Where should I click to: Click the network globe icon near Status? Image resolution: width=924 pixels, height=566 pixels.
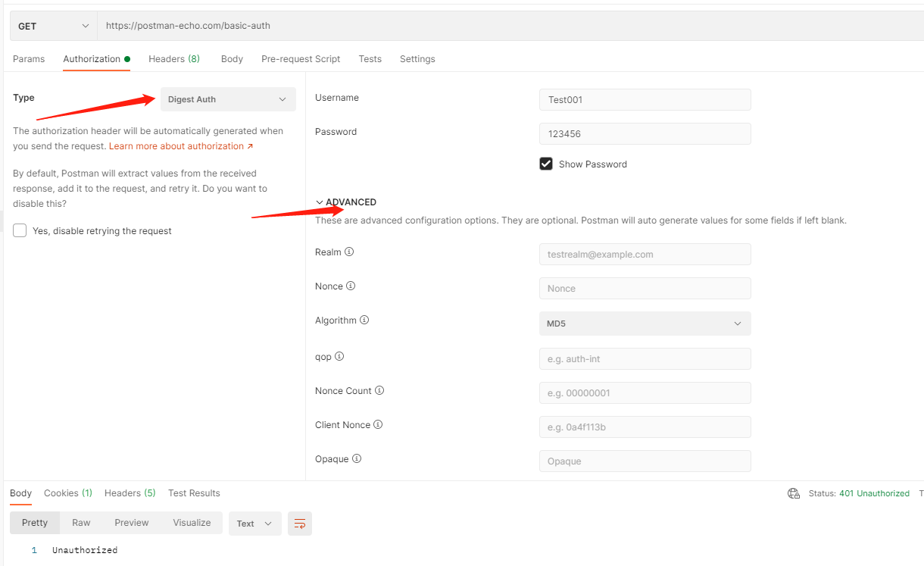coord(794,493)
